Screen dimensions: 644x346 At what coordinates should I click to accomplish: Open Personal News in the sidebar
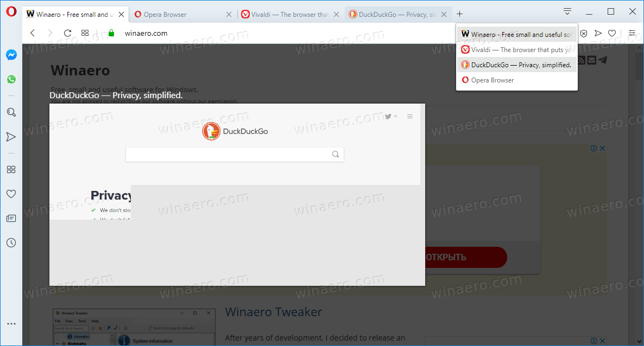[11, 219]
